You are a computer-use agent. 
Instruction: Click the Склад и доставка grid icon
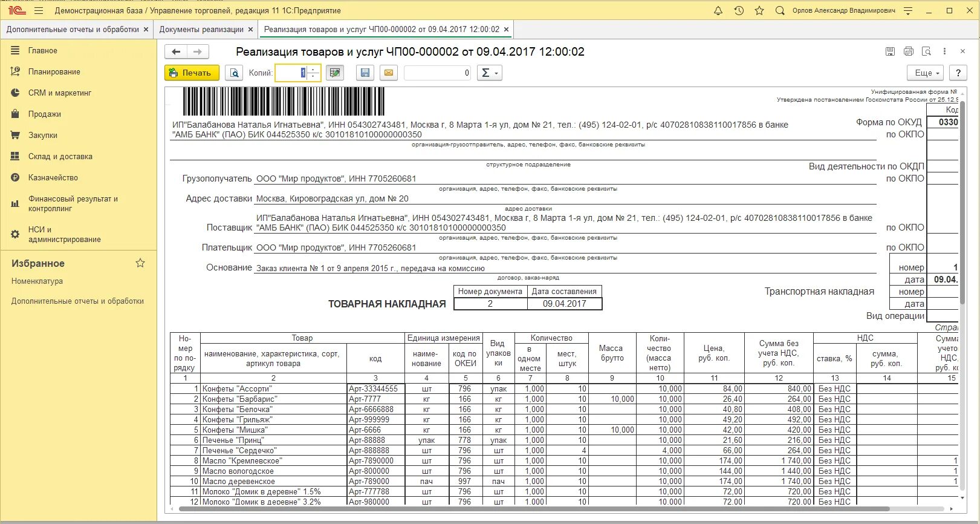[15, 156]
